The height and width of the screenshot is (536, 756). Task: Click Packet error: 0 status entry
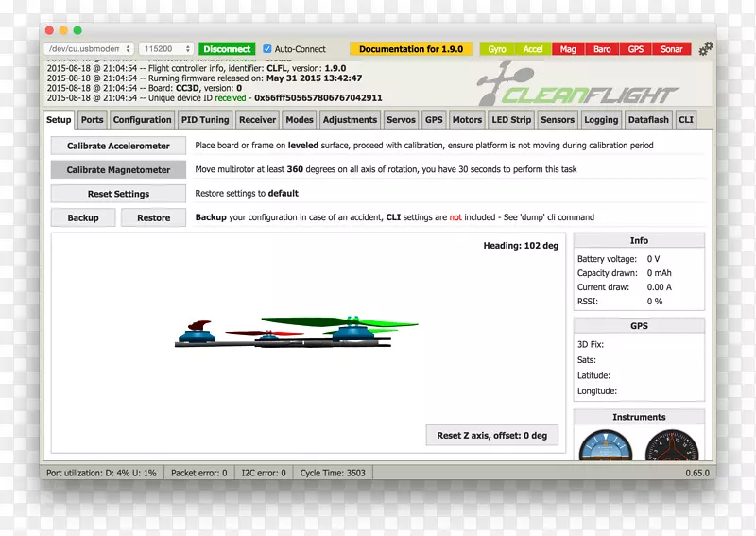pos(199,473)
